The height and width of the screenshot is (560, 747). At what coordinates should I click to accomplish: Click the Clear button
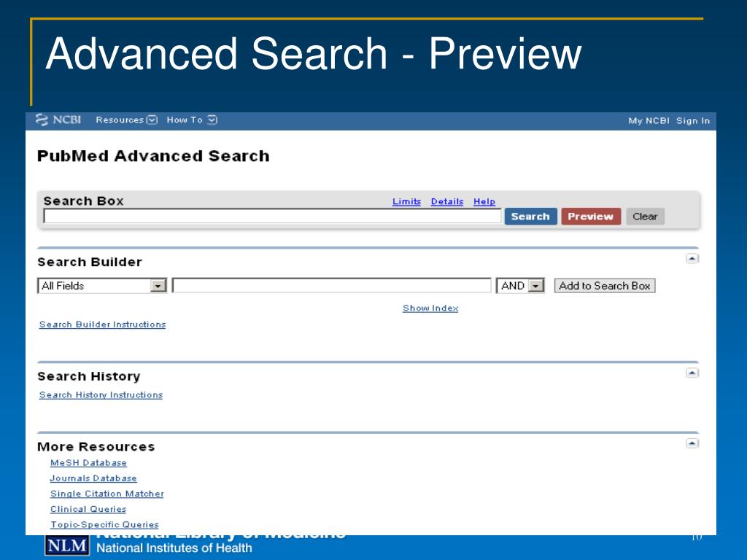tap(645, 216)
